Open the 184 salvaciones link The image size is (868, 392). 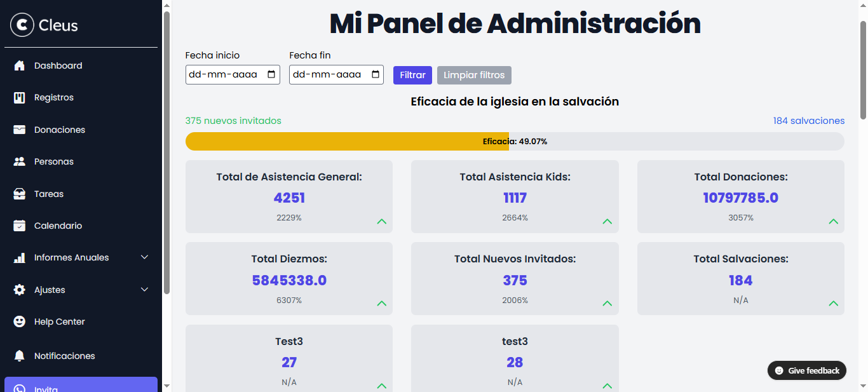(x=809, y=121)
